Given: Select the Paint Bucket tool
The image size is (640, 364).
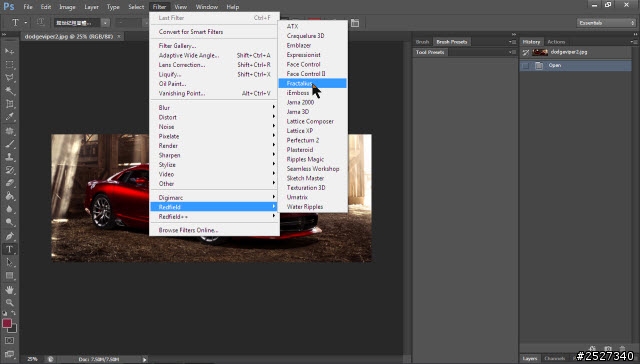Looking at the screenshot, I should pos(9,196).
